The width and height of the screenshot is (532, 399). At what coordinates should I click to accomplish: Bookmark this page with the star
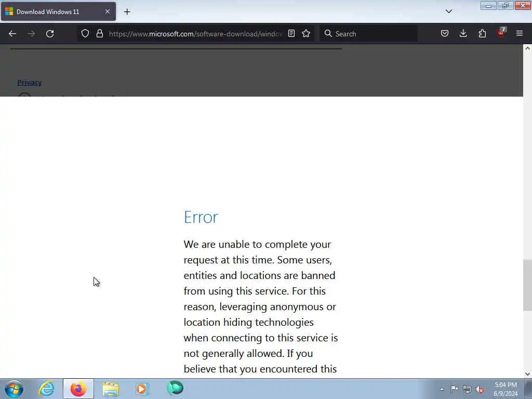coord(306,34)
